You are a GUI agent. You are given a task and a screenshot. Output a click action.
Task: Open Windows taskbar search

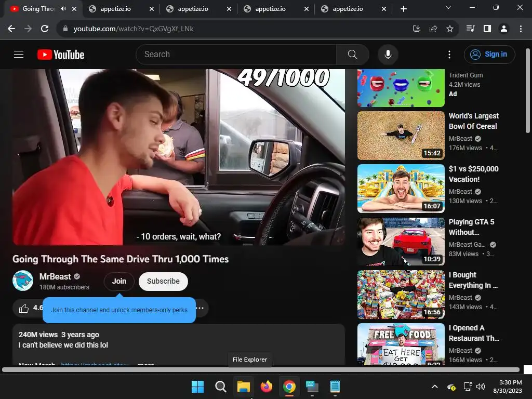[220, 387]
